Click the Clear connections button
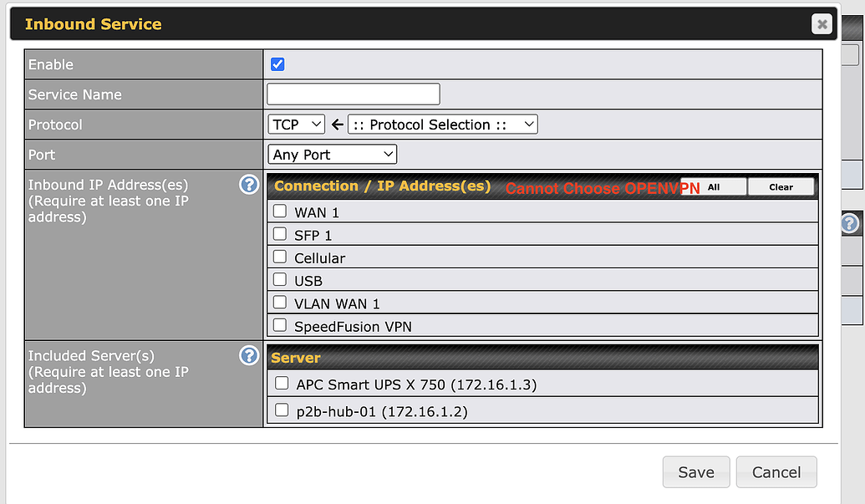This screenshot has height=504, width=865. [781, 187]
